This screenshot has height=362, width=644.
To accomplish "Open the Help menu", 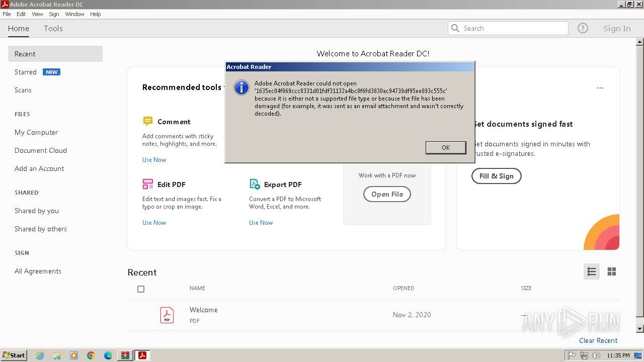I will click(96, 14).
